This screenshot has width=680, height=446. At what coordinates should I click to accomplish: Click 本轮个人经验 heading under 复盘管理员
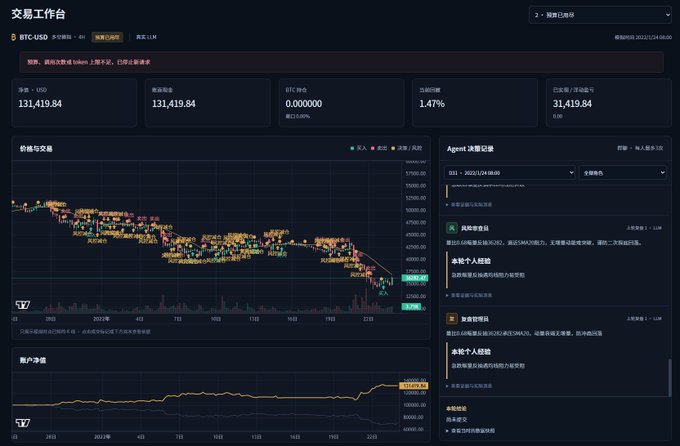[471, 352]
